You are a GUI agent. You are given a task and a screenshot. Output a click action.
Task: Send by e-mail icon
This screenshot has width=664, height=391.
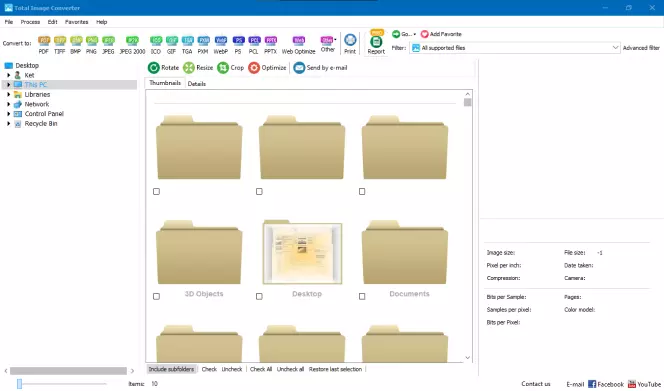pyautogui.click(x=299, y=68)
